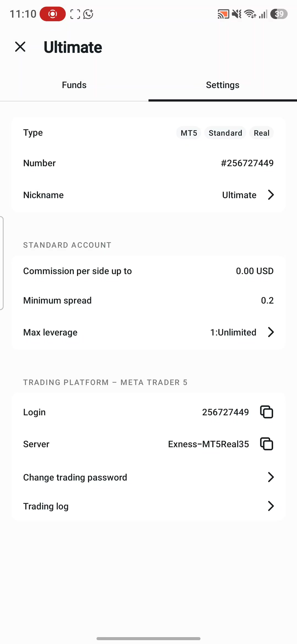This screenshot has width=297, height=644.
Task: Copy the login number 256727449
Action: point(266,412)
